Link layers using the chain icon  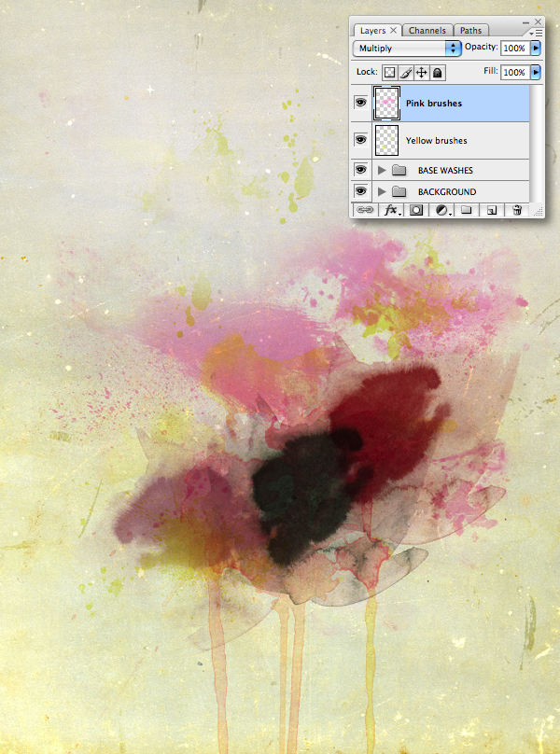tap(365, 210)
